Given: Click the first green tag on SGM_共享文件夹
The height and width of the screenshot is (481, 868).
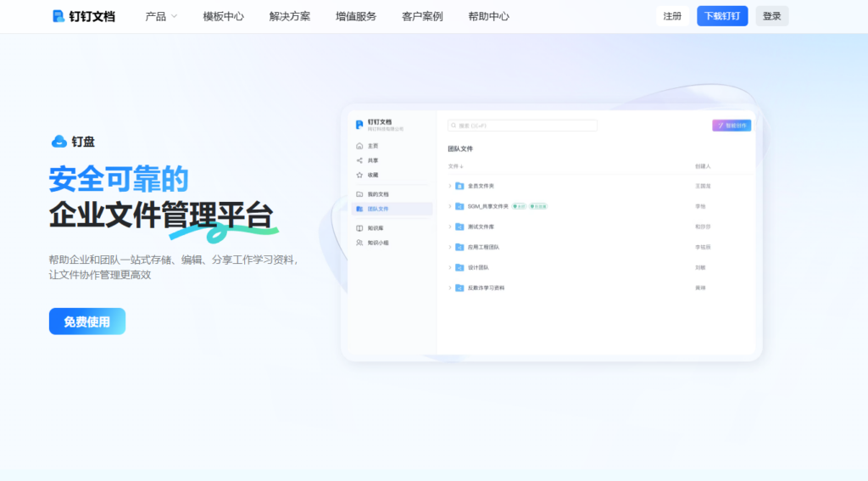Looking at the screenshot, I should click(x=519, y=206).
